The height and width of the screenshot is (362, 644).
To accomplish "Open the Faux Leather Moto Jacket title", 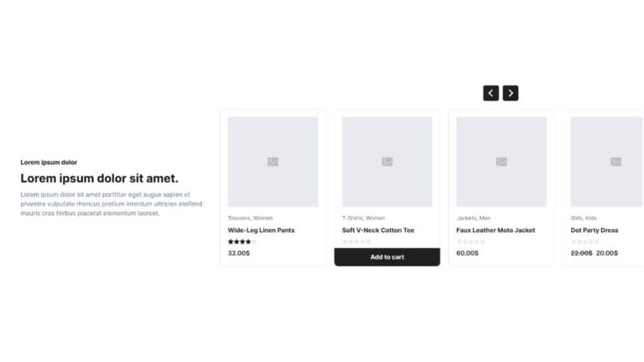I will (496, 230).
